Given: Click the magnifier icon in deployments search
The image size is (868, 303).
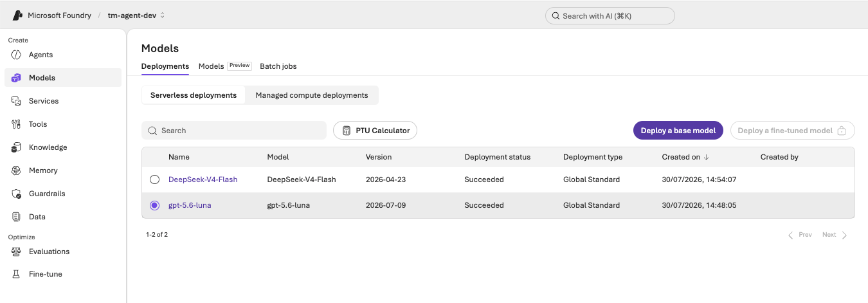Looking at the screenshot, I should coord(152,131).
